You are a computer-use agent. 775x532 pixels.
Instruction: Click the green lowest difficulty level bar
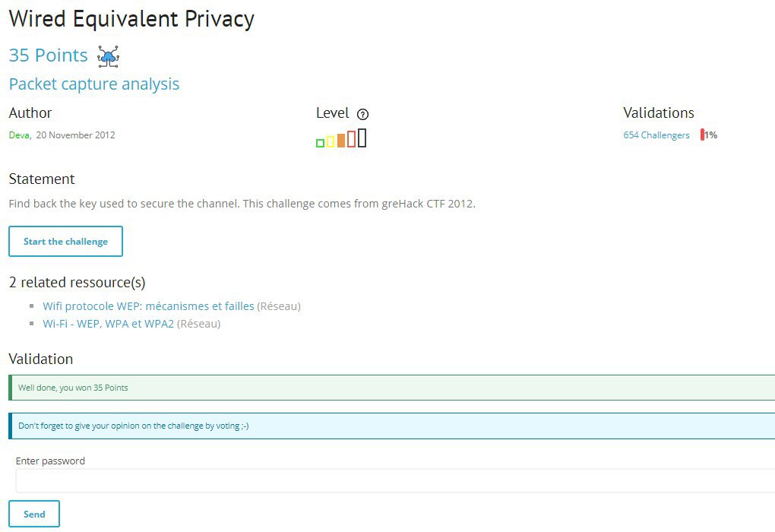click(x=320, y=143)
